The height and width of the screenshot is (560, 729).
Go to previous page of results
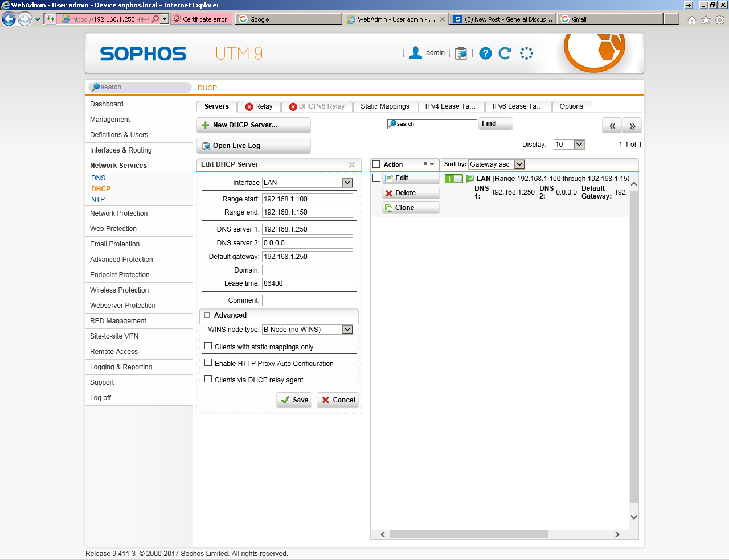(x=612, y=126)
